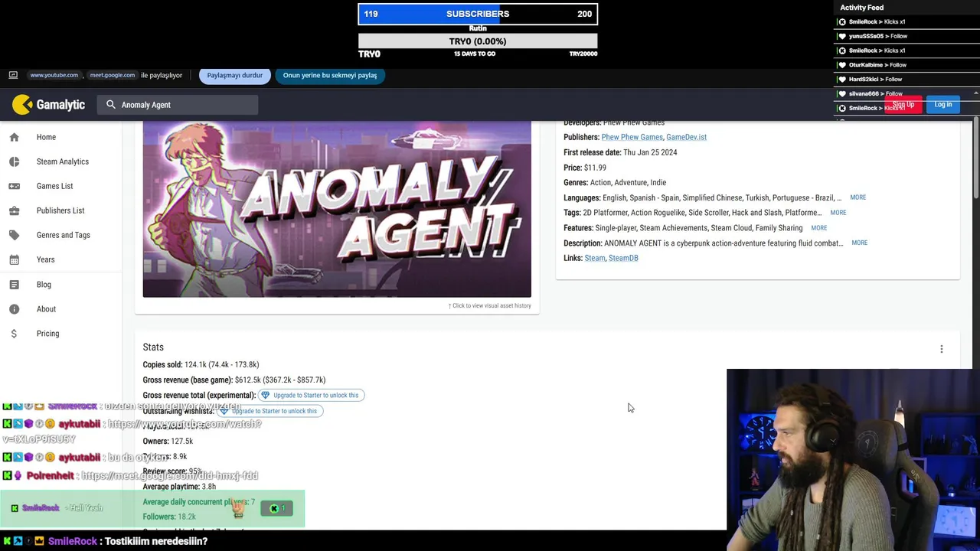This screenshot has height=551, width=980.
Task: Open Home from the sidebar
Action: 46,137
